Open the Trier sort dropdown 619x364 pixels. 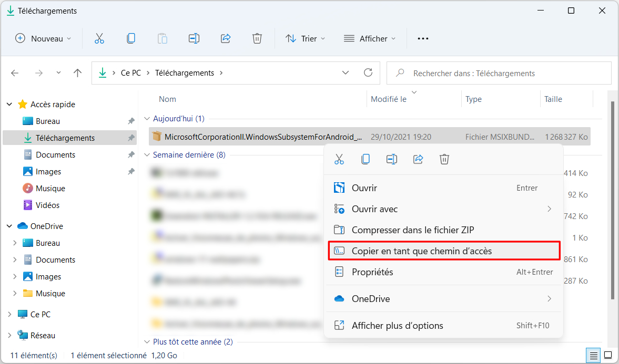(x=306, y=38)
